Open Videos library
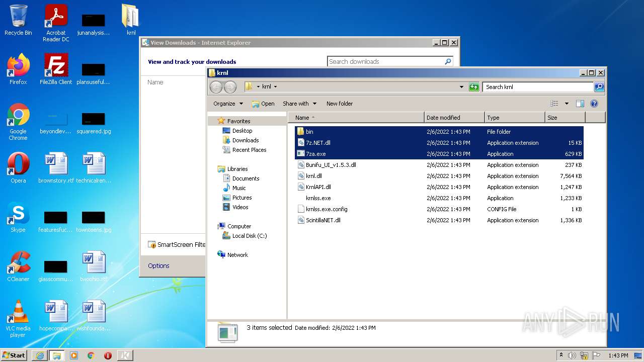Screen dimensions: 644x362 point(240,207)
